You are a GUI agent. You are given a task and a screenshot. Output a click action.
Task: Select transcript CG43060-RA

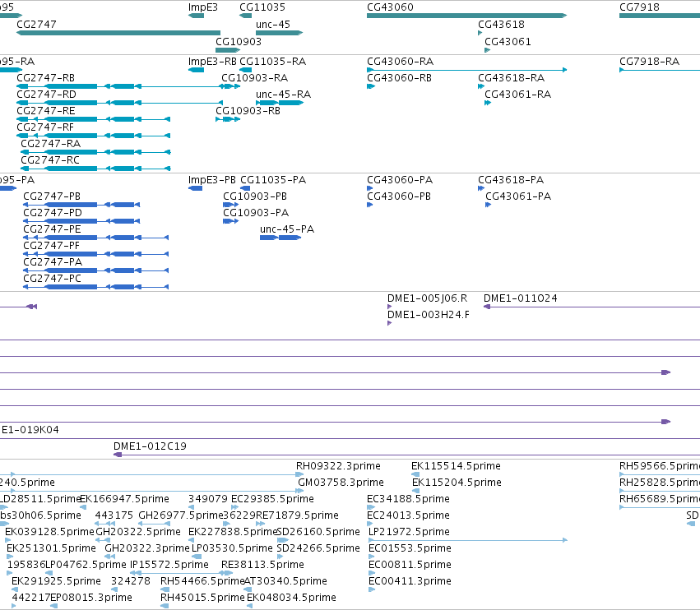(466, 70)
